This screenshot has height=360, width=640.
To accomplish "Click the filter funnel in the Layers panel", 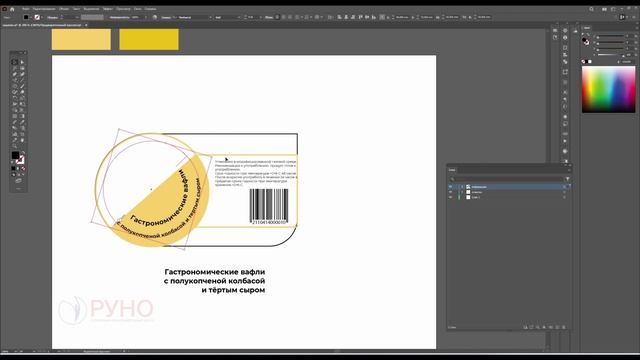I will coord(567,179).
